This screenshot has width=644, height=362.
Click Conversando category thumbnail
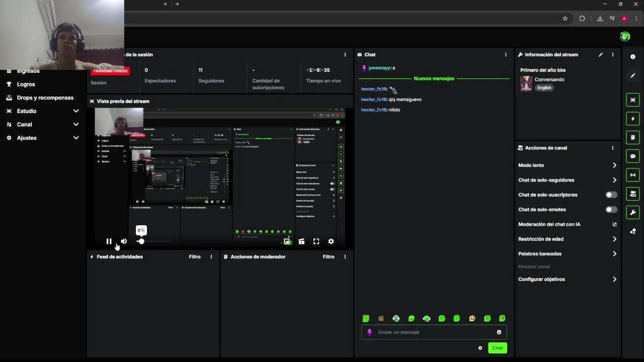pyautogui.click(x=526, y=83)
